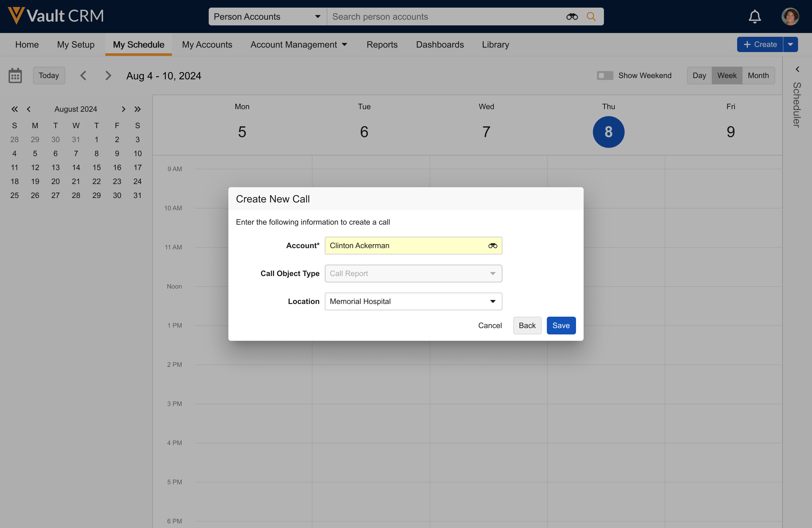Switch to Day view

[x=699, y=76]
